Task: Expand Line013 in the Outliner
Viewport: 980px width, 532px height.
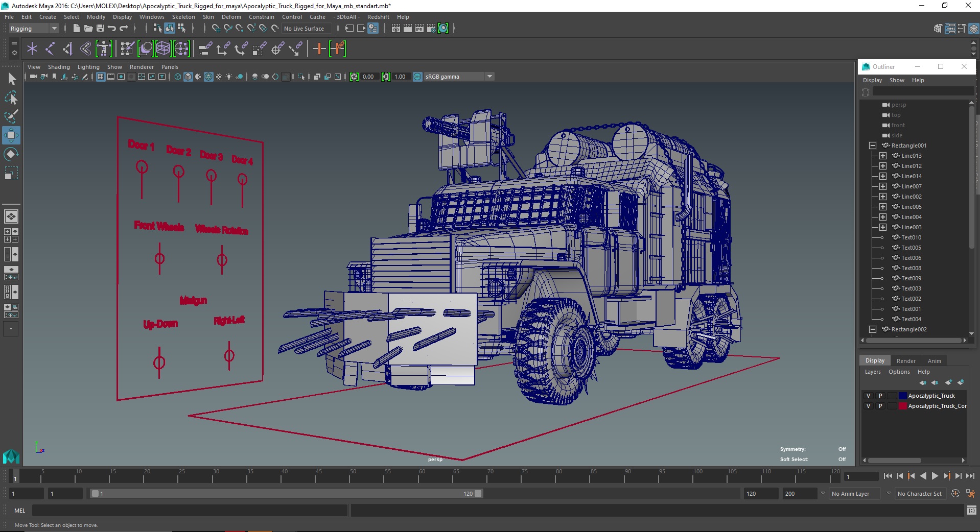Action: coord(883,156)
